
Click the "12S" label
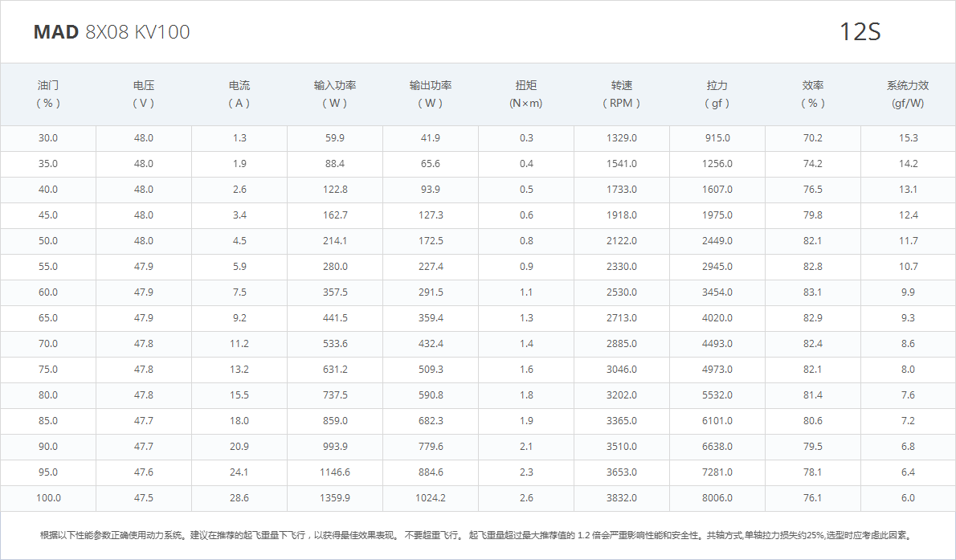coord(860,31)
